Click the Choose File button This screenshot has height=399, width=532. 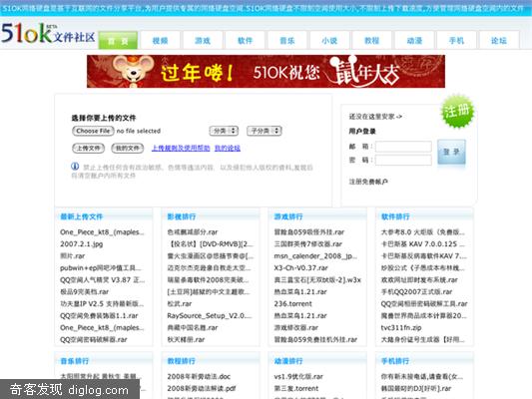[x=93, y=131]
